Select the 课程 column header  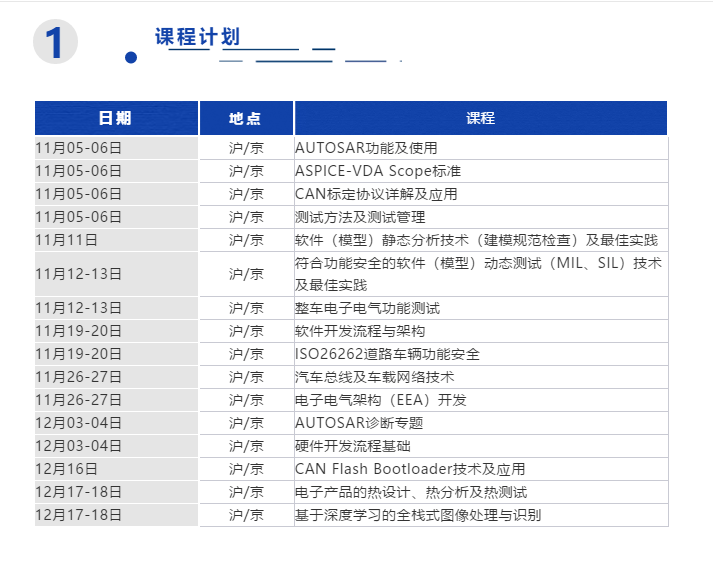(x=481, y=118)
